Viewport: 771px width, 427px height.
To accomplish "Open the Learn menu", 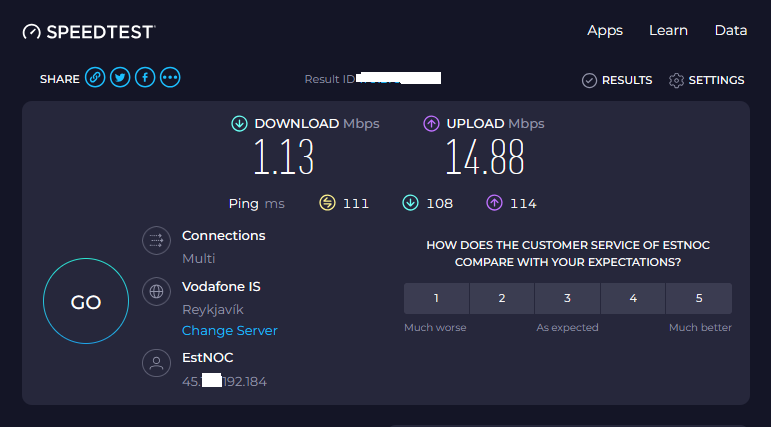I will [x=668, y=30].
